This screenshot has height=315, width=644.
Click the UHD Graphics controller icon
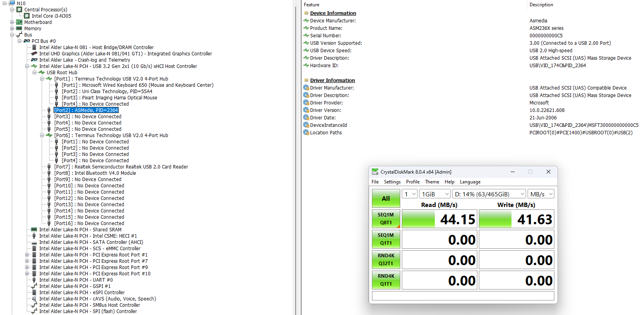point(34,53)
